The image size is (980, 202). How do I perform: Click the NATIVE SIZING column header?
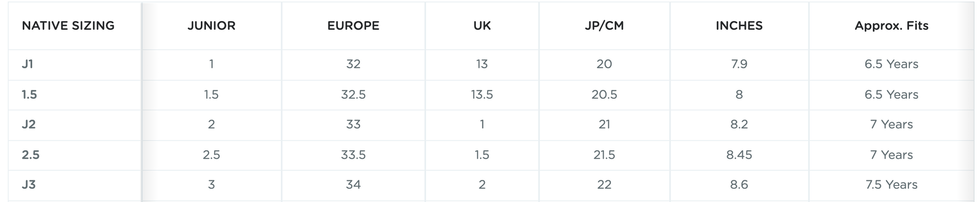pyautogui.click(x=68, y=26)
